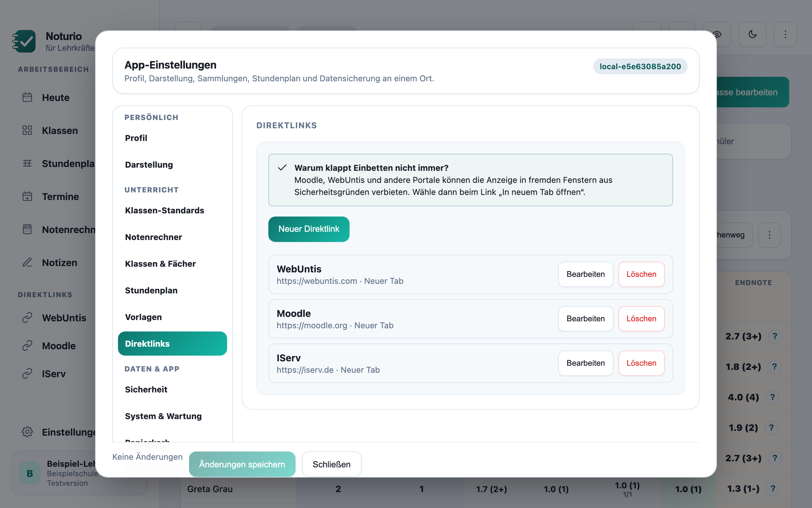Image resolution: width=812 pixels, height=508 pixels.
Task: Click the Notenrechner calculator icon
Action: tap(27, 230)
